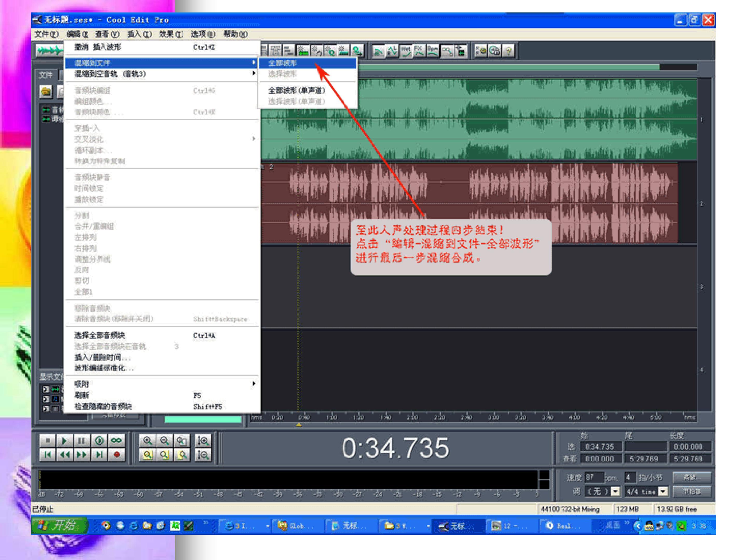Pause playback using the Pause button
The width and height of the screenshot is (747, 560).
point(82,440)
